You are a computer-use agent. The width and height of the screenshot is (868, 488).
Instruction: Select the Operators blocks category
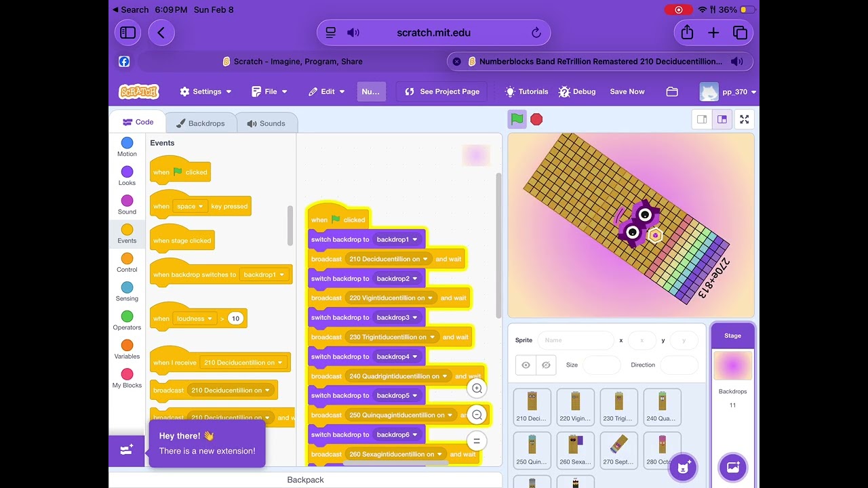pos(127,321)
